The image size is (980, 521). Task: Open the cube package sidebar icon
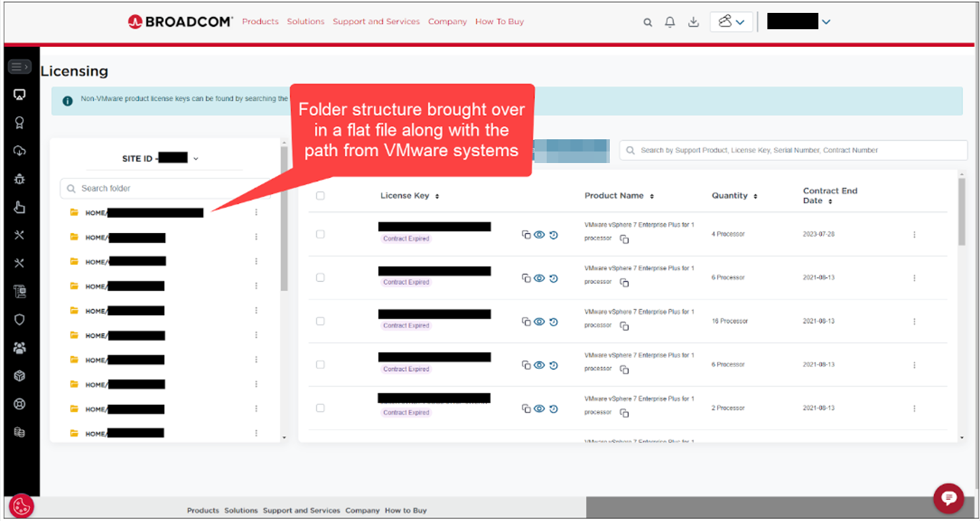pyautogui.click(x=19, y=376)
